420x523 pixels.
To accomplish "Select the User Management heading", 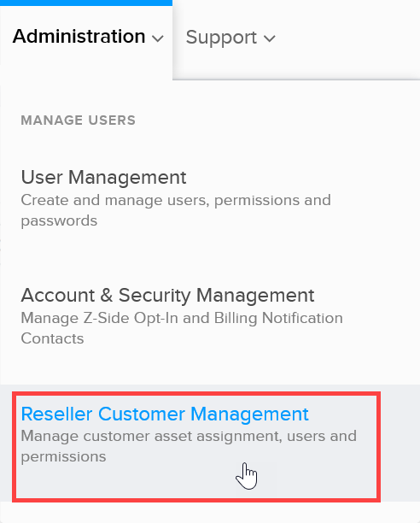I will (103, 177).
